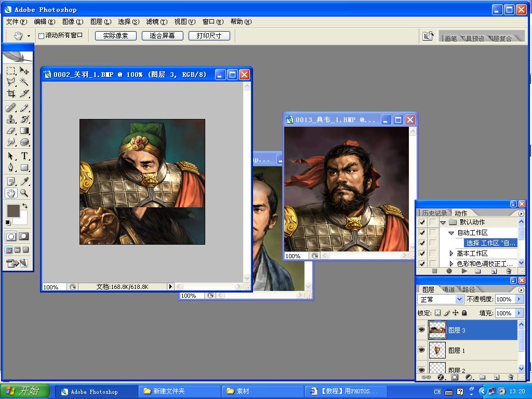Select the Horizontal Type tool
Screen dimensions: 532x399
pos(24,156)
